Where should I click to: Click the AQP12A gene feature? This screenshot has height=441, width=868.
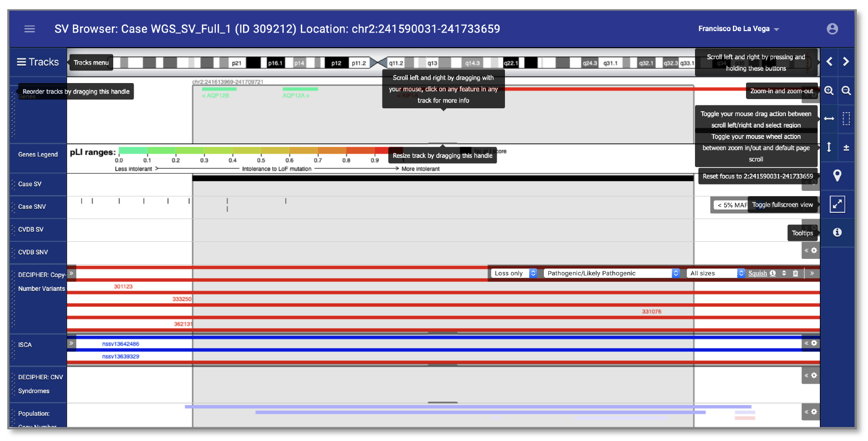coord(300,89)
